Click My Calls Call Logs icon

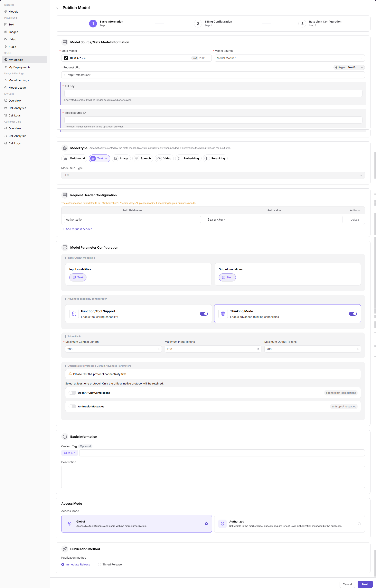point(6,115)
